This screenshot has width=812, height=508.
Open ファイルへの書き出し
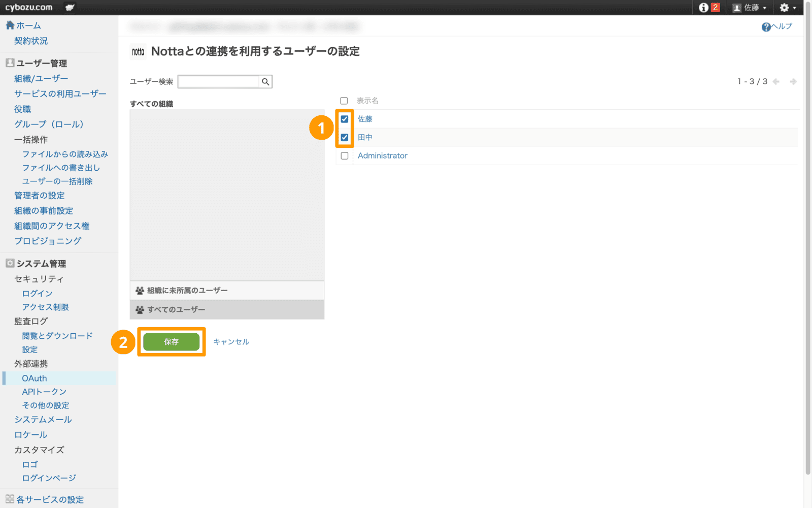61,168
